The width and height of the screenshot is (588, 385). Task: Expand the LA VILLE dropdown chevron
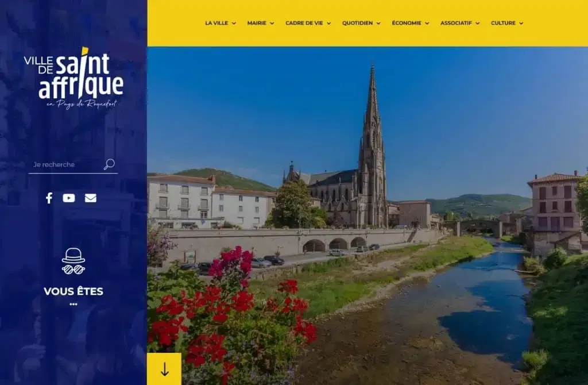[234, 24]
